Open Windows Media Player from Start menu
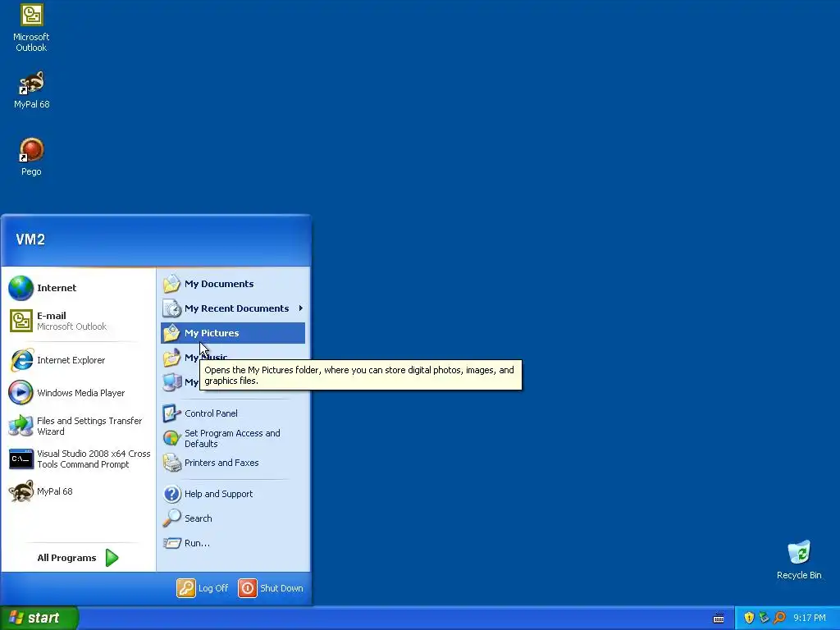This screenshot has height=630, width=840. (78, 393)
